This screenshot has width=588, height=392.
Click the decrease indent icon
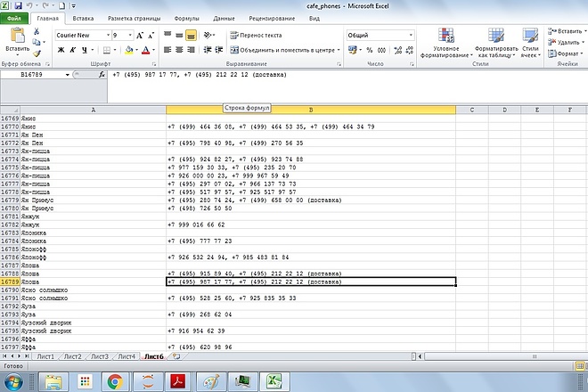[x=208, y=50]
